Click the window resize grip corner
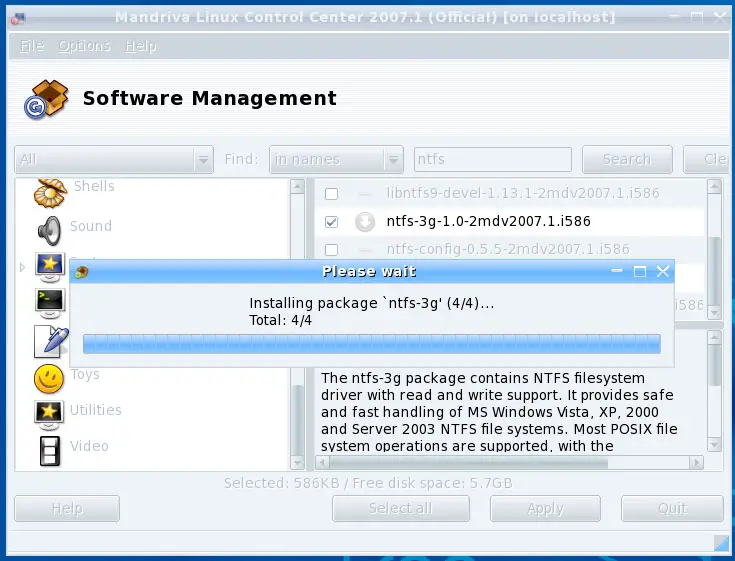Screen dimensions: 735x561 point(721,543)
